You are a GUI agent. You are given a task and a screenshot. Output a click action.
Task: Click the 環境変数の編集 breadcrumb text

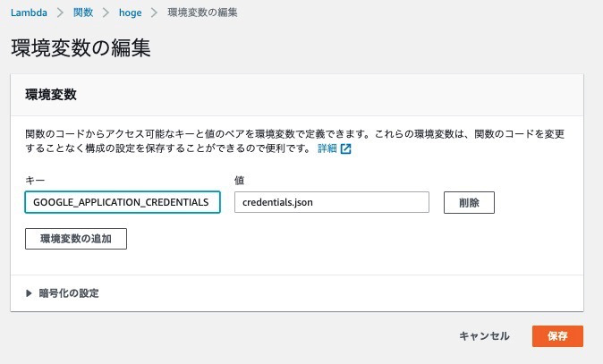coord(202,13)
